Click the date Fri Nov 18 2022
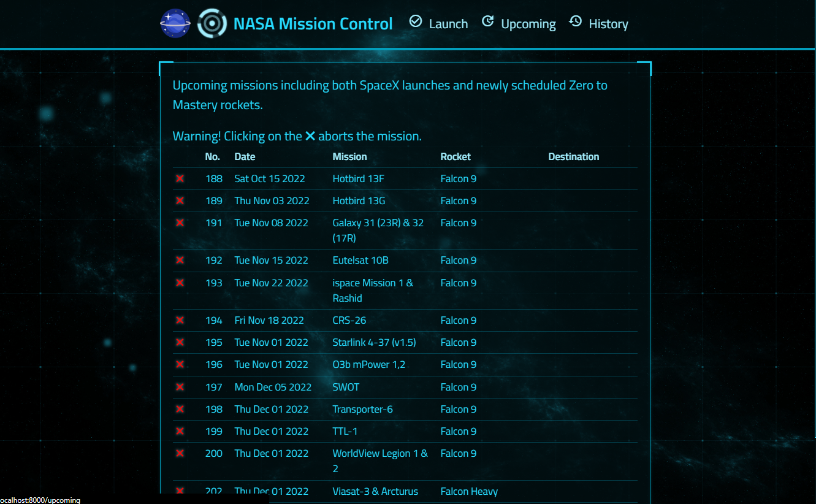 pyautogui.click(x=269, y=320)
